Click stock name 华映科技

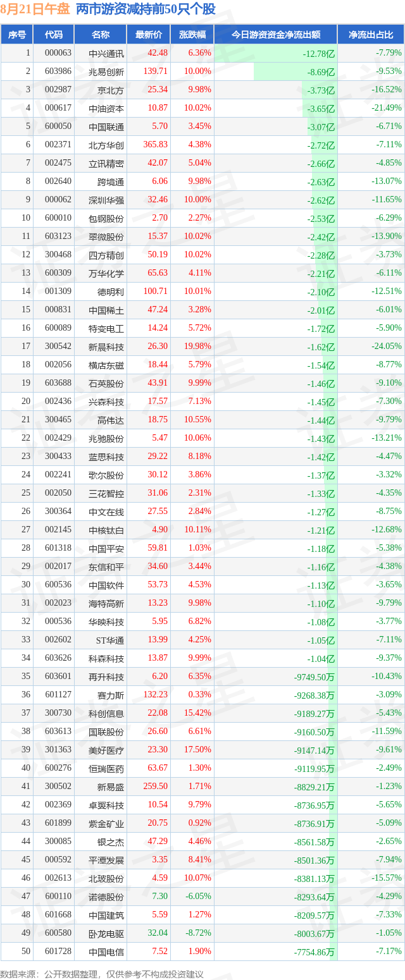(x=106, y=622)
